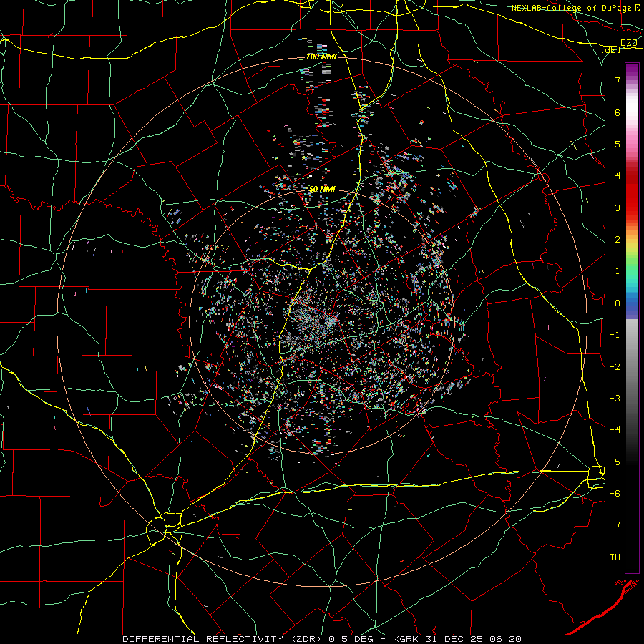Select the "2" value on dB scale
This screenshot has width=644, height=644.
618,240
